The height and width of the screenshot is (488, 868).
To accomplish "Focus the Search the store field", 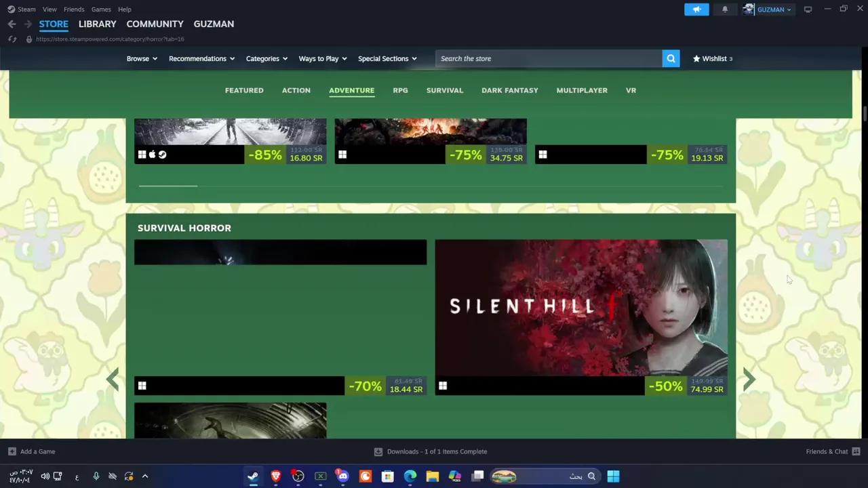I will [x=549, y=58].
